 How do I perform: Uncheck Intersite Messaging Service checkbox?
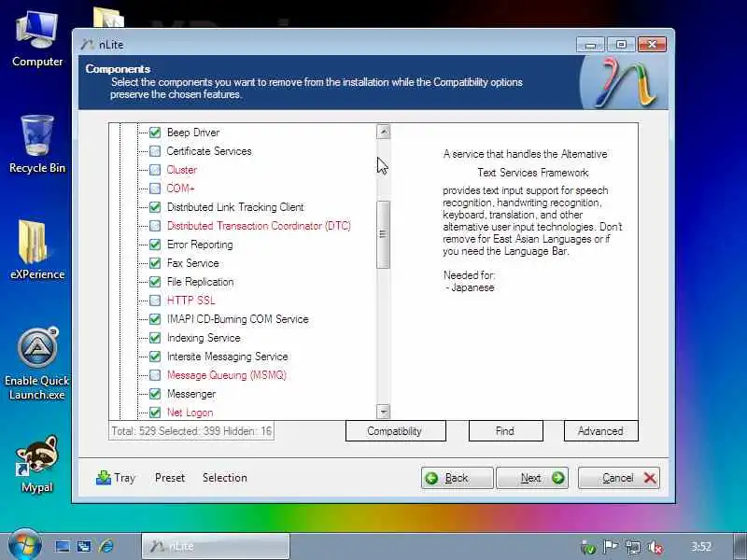(155, 357)
